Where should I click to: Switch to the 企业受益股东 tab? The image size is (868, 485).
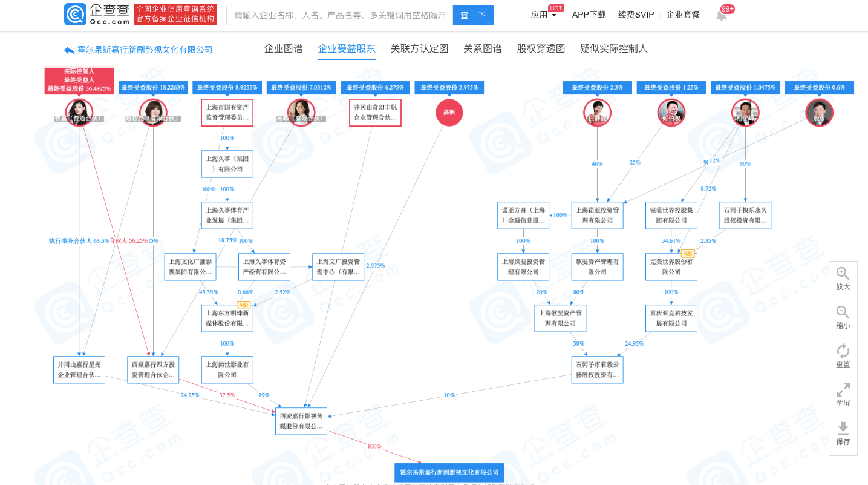(347, 49)
